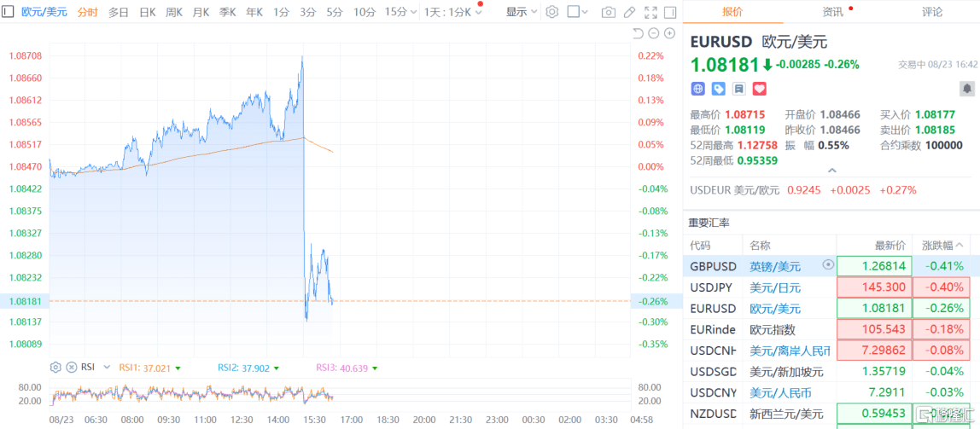Collapse the quote details chevron

(833, 171)
